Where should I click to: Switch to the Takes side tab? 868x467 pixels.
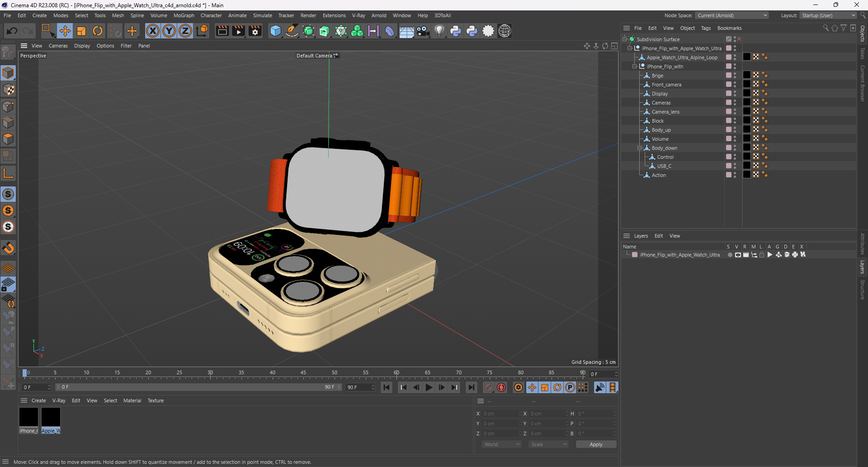coord(863,53)
